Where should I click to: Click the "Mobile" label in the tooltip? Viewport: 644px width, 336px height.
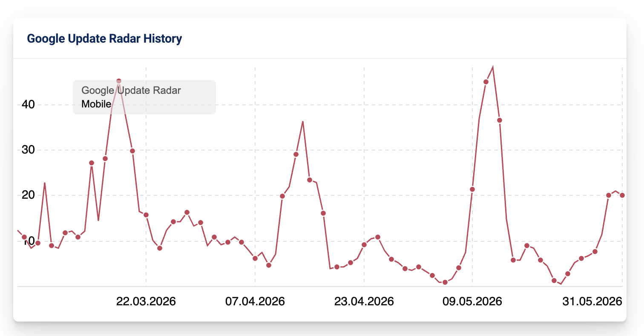pyautogui.click(x=96, y=104)
